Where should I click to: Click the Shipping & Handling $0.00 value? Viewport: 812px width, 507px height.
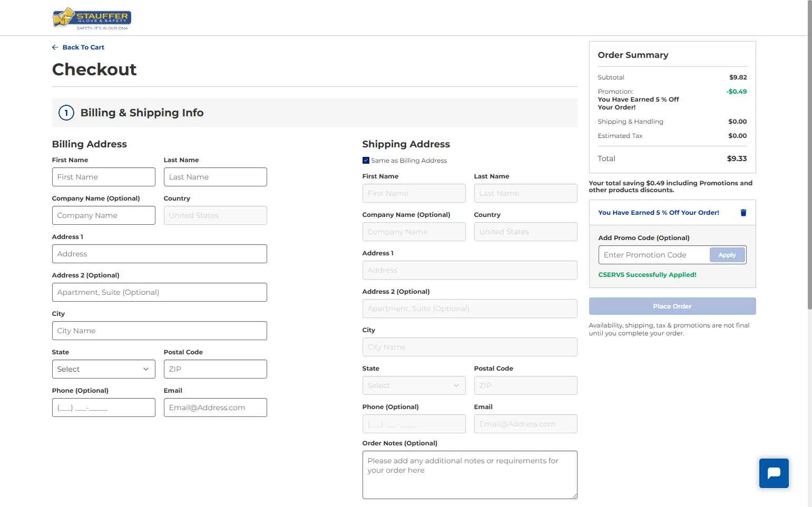click(x=738, y=122)
